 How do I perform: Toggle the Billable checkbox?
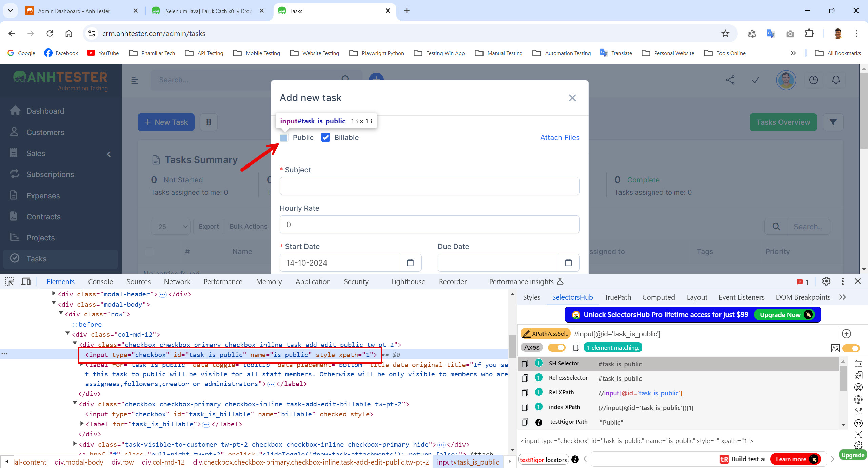pos(325,137)
